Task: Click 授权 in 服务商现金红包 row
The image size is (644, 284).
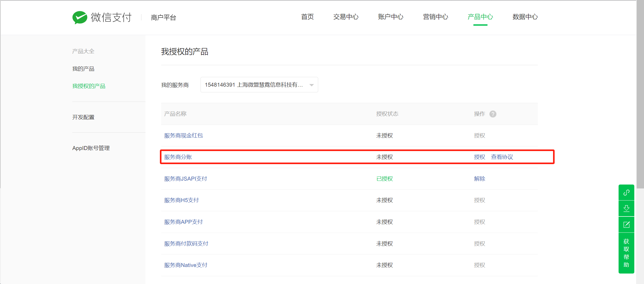Action: click(479, 136)
